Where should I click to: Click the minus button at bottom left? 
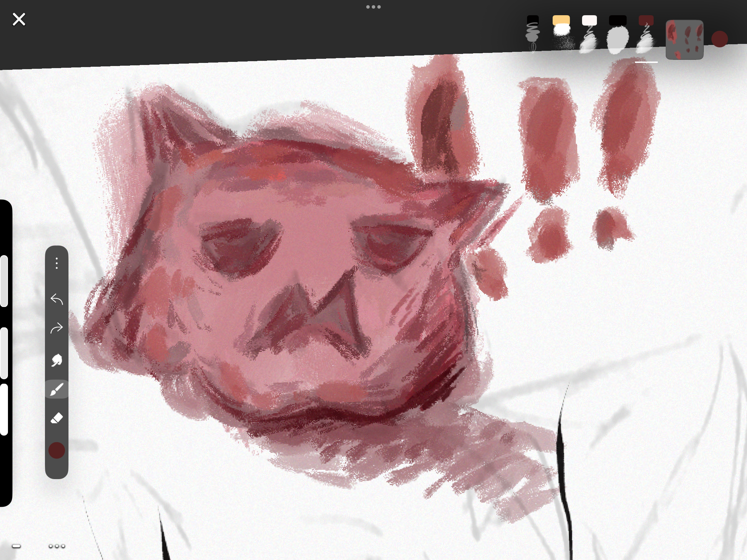tap(16, 546)
